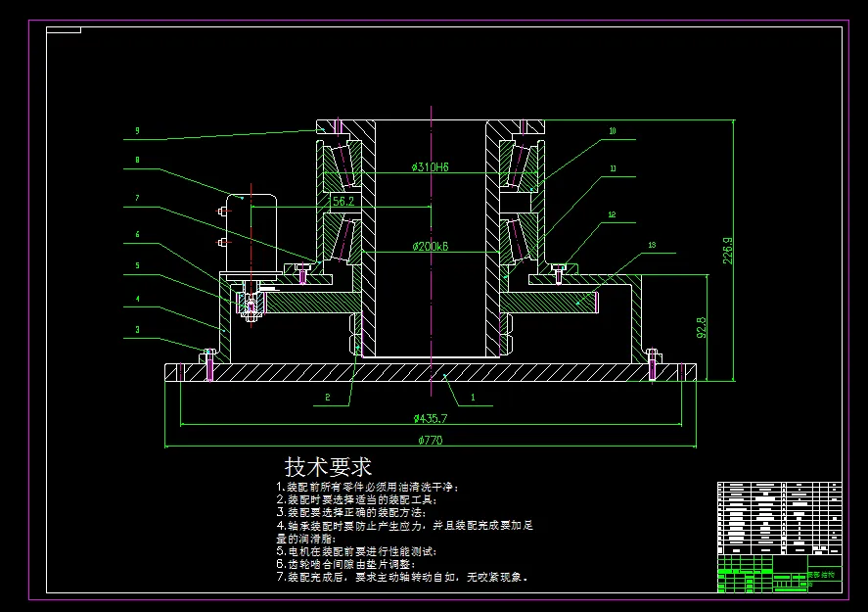The height and width of the screenshot is (612, 868).
Task: Click part callout number 10
Action: click(613, 130)
